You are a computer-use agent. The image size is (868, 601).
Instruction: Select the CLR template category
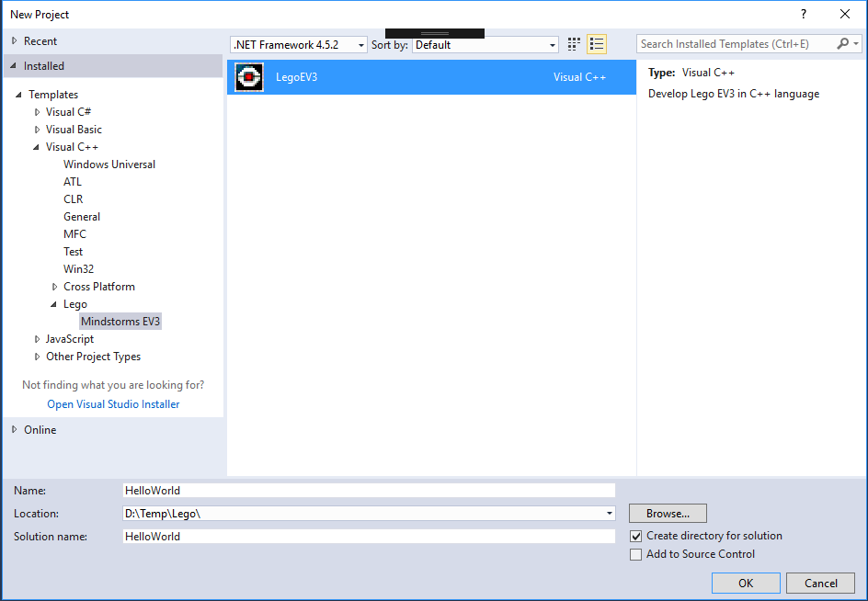(x=73, y=199)
